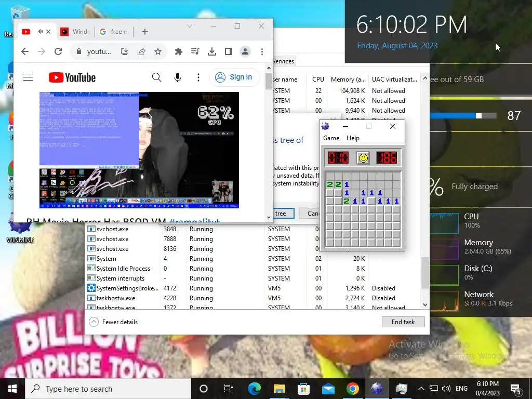
Task: Bookmark this page with the star
Action: (158, 51)
